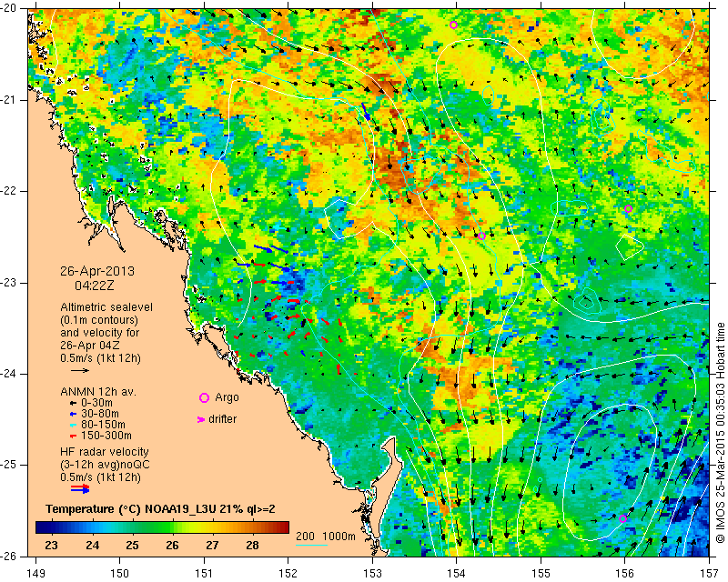This screenshot has width=728, height=582.
Task: Click the '200 1000m' isobath label
Action: pos(326,537)
